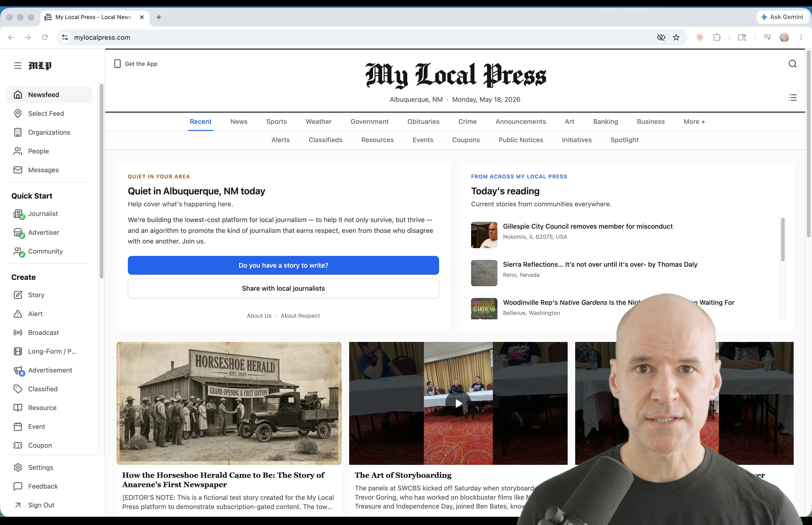
Task: Toggle the tracking protection eye icon
Action: click(661, 38)
